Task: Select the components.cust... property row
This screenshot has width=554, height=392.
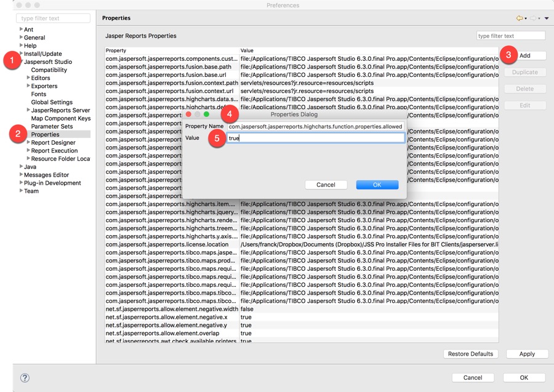Action: (302, 58)
